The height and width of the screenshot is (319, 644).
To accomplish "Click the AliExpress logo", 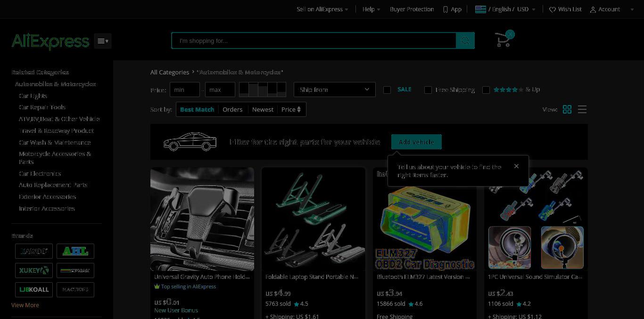I will point(50,41).
